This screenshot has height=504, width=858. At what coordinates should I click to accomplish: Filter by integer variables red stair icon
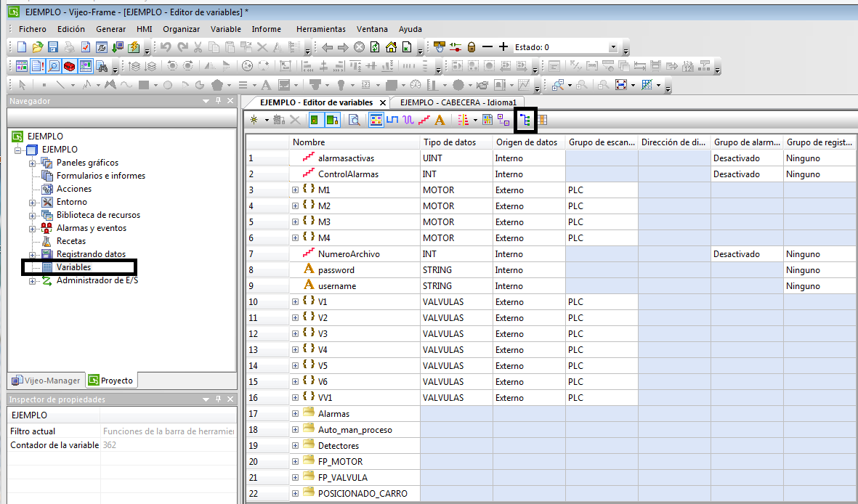[424, 120]
